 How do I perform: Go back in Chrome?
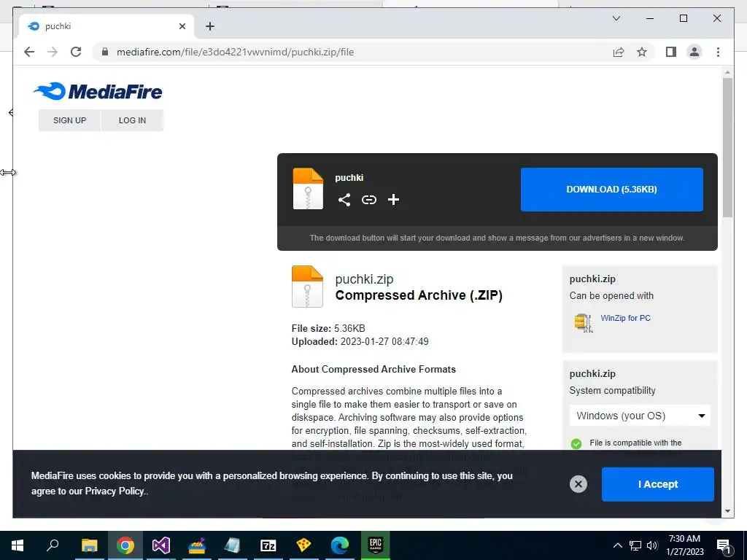(29, 52)
